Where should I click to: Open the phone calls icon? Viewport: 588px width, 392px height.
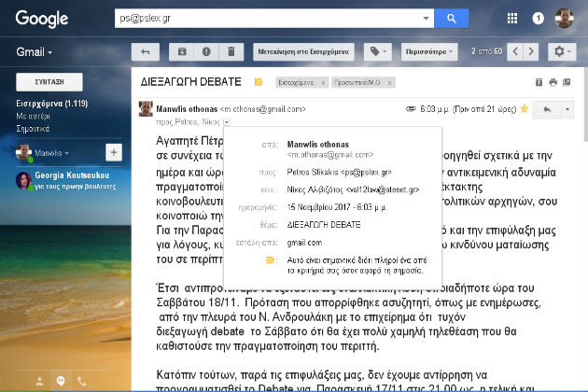click(x=82, y=382)
